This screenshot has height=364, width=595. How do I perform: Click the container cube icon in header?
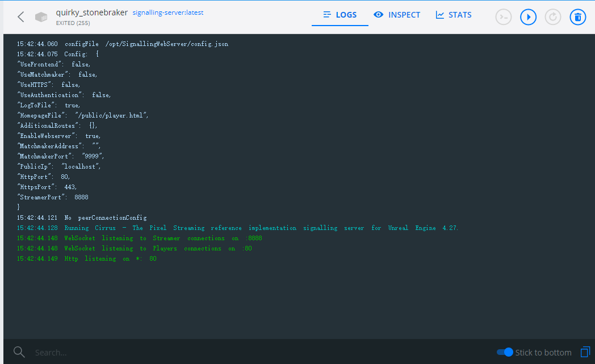pos(40,17)
